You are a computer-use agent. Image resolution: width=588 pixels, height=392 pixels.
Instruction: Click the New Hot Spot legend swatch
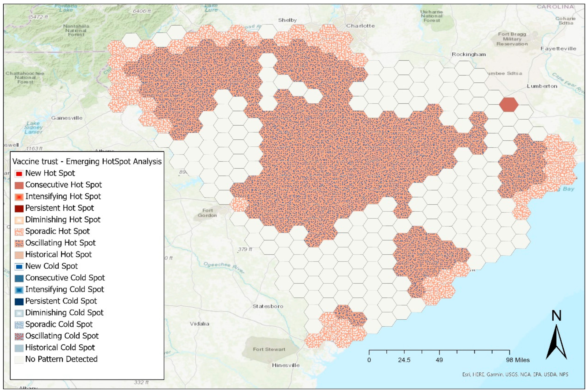(19, 174)
